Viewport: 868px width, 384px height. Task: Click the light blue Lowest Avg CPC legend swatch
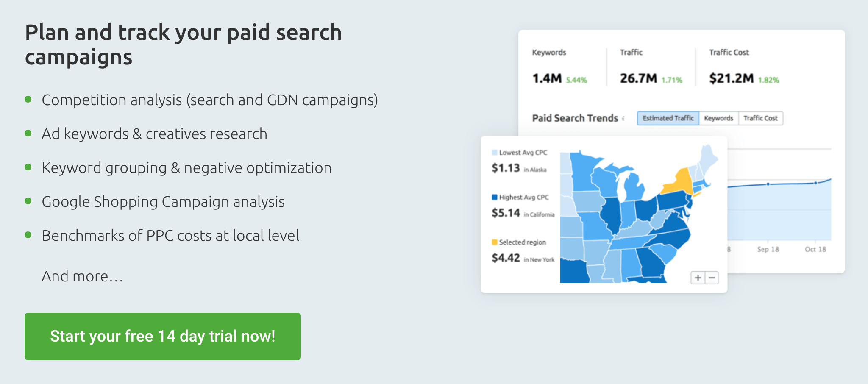coord(494,153)
